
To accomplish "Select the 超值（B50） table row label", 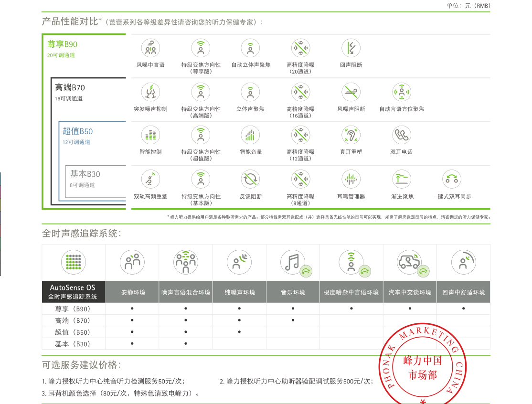I will point(73,332).
